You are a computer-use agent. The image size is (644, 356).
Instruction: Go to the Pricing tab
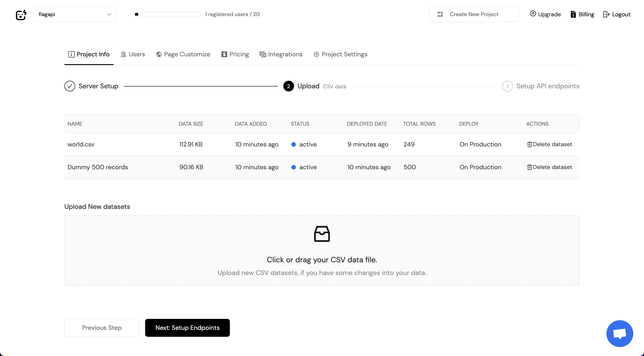(235, 54)
